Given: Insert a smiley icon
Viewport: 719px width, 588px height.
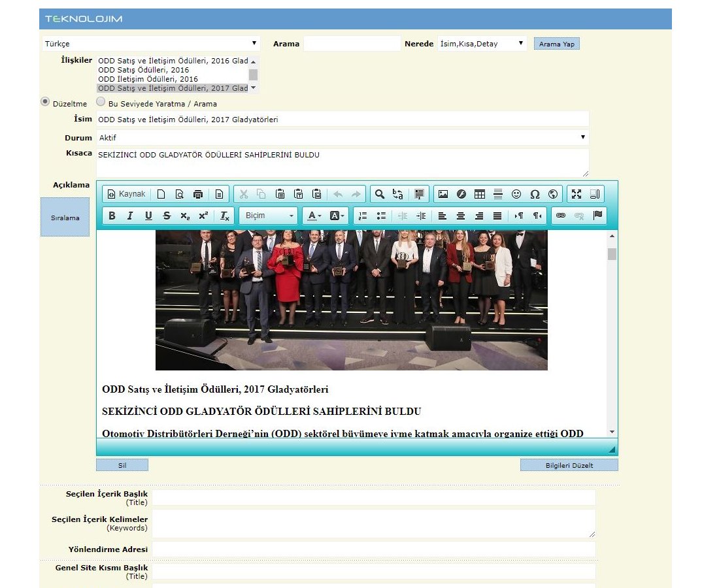Looking at the screenshot, I should pyautogui.click(x=516, y=194).
